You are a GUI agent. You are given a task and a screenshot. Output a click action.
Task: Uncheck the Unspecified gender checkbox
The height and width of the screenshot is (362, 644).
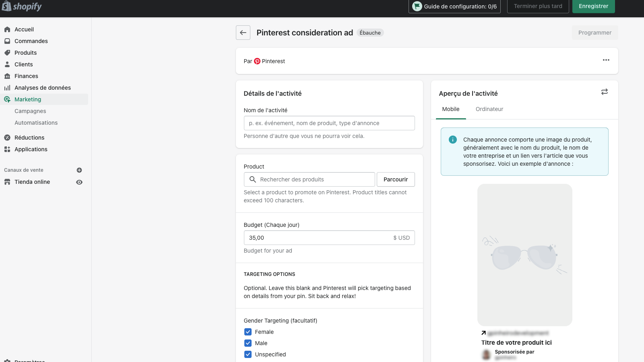point(248,354)
